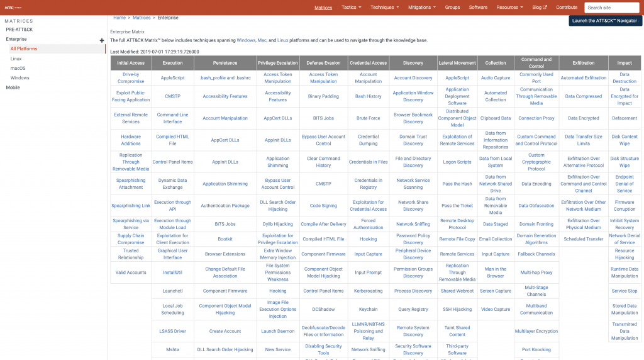Open Service Stop technique

pos(625,291)
